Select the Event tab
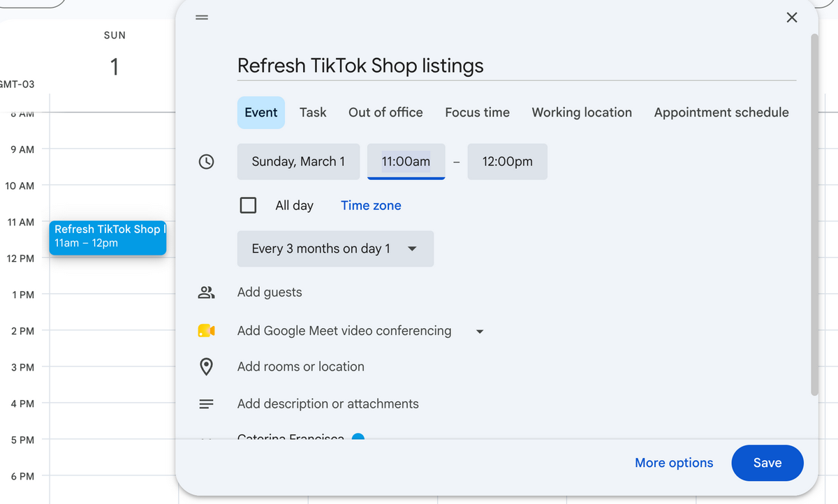The height and width of the screenshot is (504, 838). [261, 112]
